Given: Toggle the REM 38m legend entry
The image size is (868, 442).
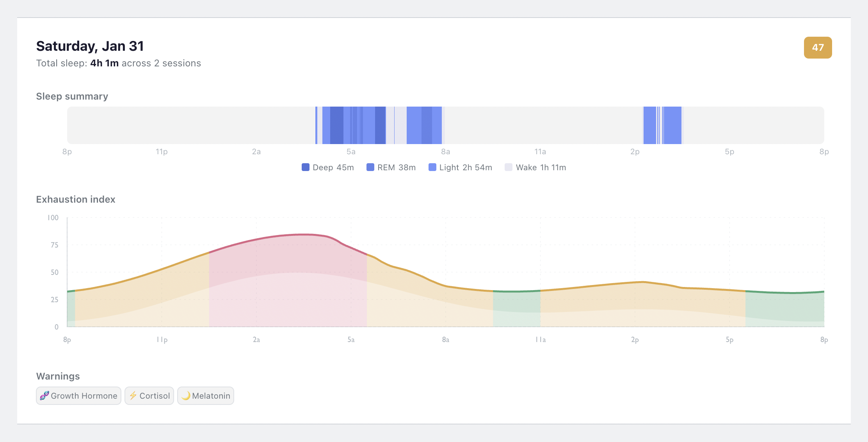Looking at the screenshot, I should pyautogui.click(x=390, y=167).
